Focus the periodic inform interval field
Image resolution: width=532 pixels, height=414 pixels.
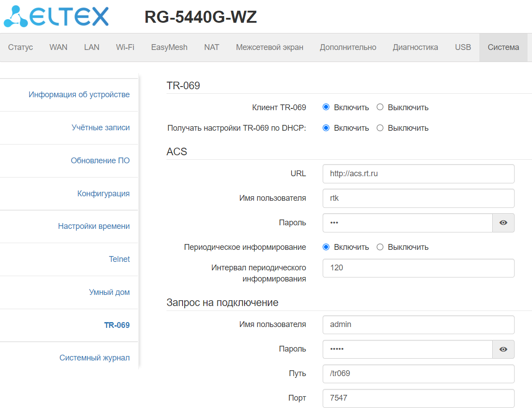coord(418,268)
